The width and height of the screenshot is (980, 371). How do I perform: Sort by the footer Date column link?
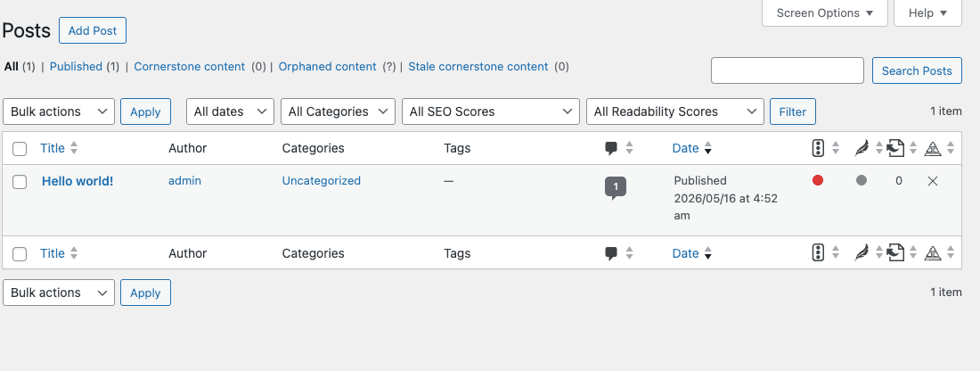point(685,253)
